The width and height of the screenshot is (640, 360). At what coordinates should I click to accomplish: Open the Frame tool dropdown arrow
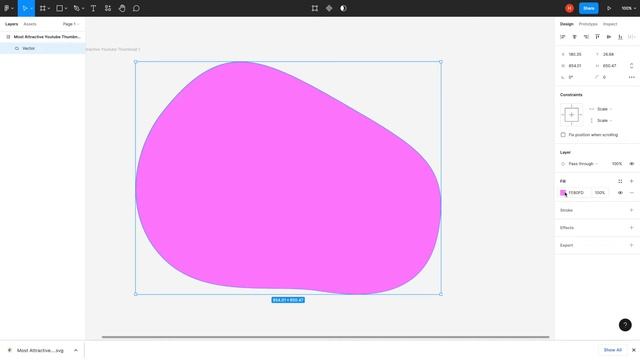click(49, 9)
